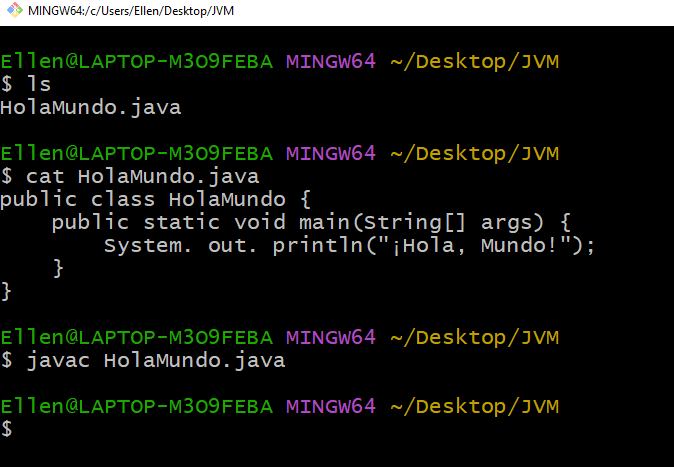Click the 'ls' command line
This screenshot has width=674, height=467.
[38, 84]
